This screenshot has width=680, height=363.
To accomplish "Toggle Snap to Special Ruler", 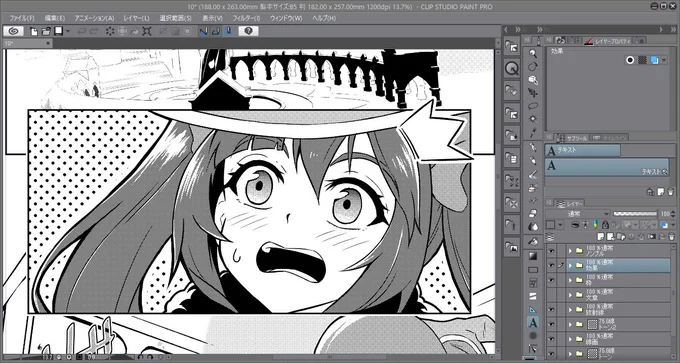I will (216, 31).
